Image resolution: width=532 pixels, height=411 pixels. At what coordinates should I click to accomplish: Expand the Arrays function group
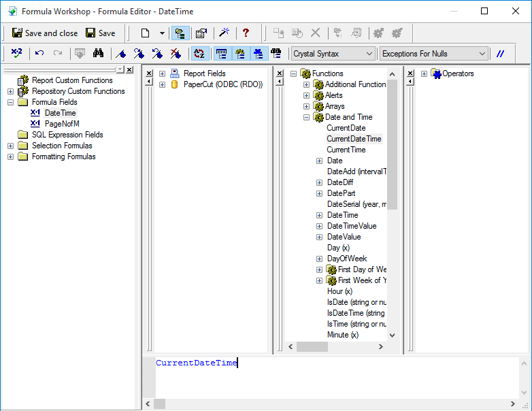pos(306,106)
